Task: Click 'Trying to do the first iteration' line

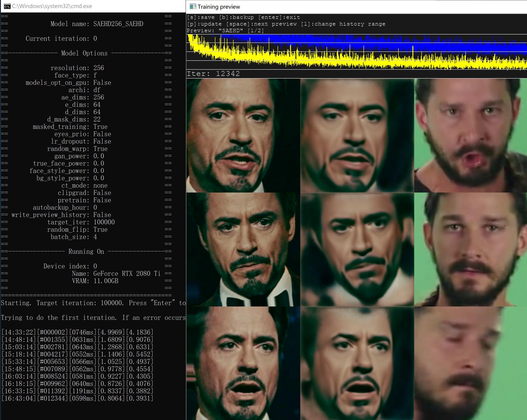Action: tap(93, 318)
